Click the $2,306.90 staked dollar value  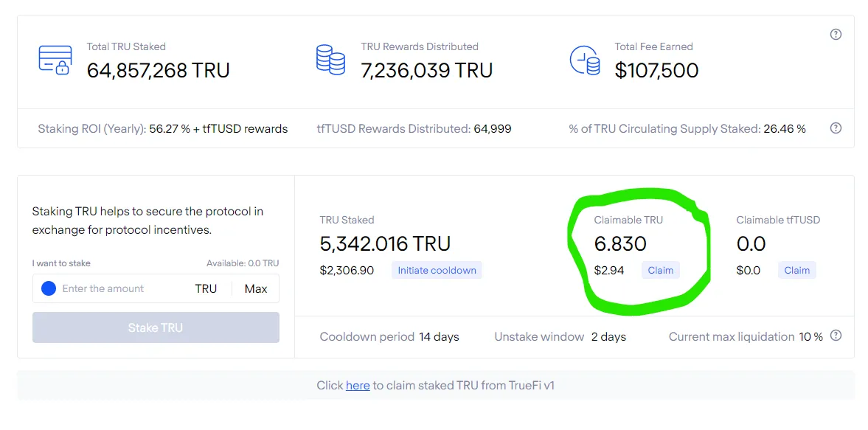347,271
